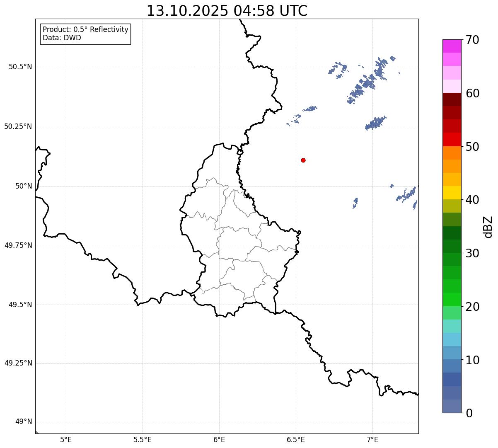Pick the yellow colorbar swatch at 40 dBZ
This screenshot has width=498, height=448.
tap(452, 193)
